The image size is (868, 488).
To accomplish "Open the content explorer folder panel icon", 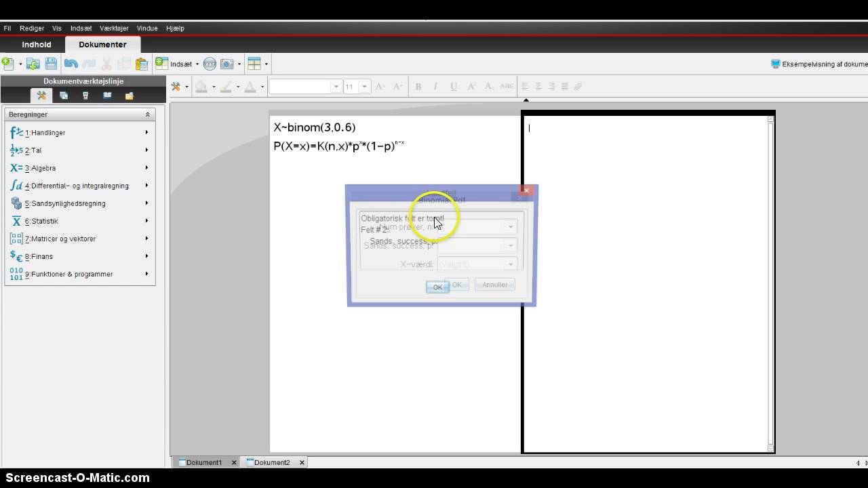I will click(129, 96).
